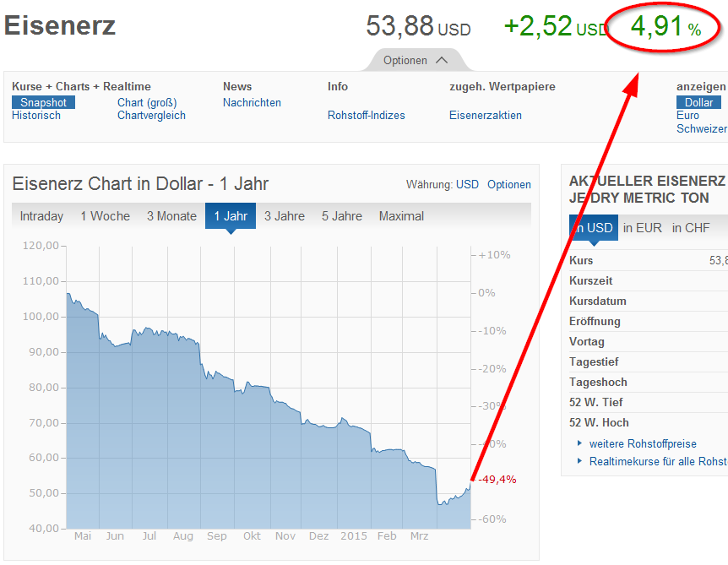Open the Chartvergleich link
This screenshot has height=565, width=728.
click(x=151, y=116)
